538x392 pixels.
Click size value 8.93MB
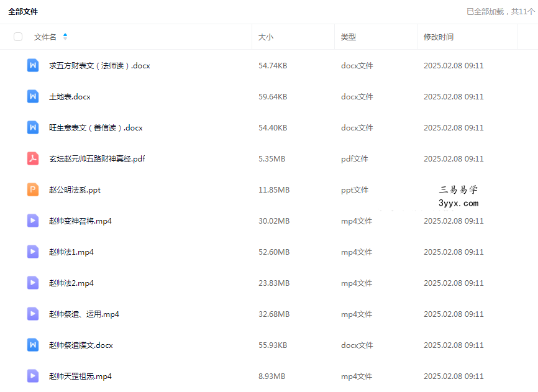coord(271,376)
